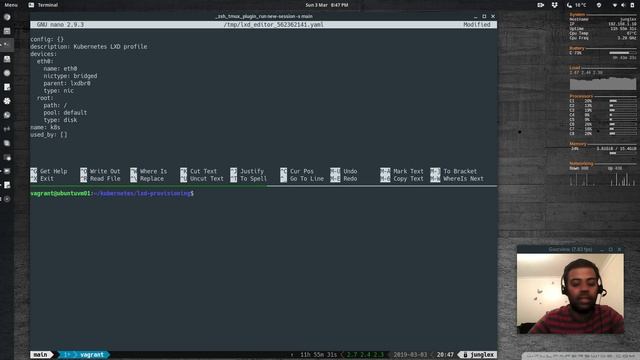Image resolution: width=640 pixels, height=360 pixels.
Task: Click the vagrant@ubuntuvm01 shell prompt
Action: click(112, 193)
